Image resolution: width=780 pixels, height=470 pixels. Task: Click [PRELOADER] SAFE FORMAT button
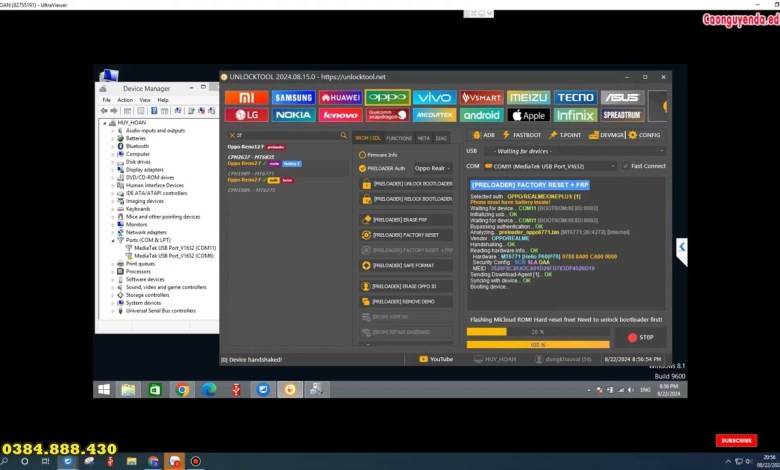coord(406,266)
